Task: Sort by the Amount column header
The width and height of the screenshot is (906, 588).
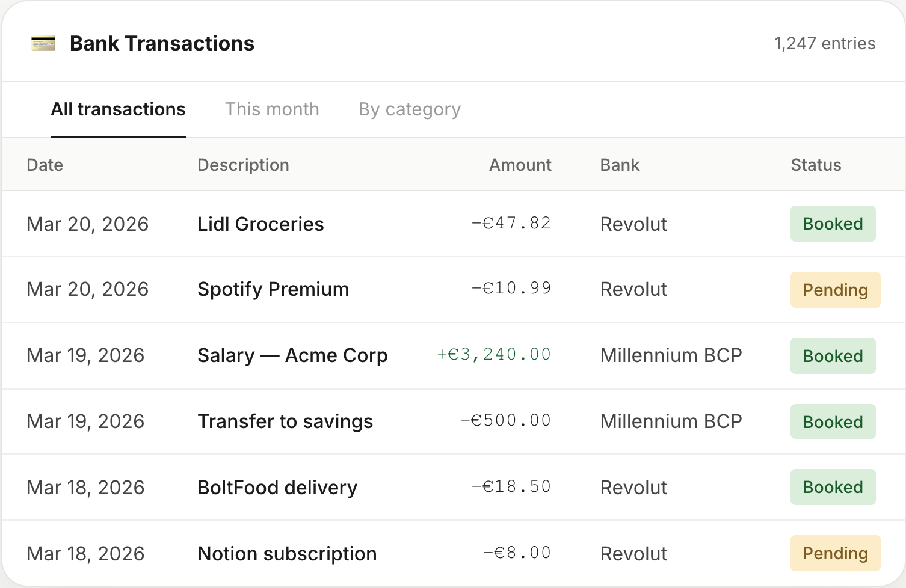Action: tap(520, 165)
